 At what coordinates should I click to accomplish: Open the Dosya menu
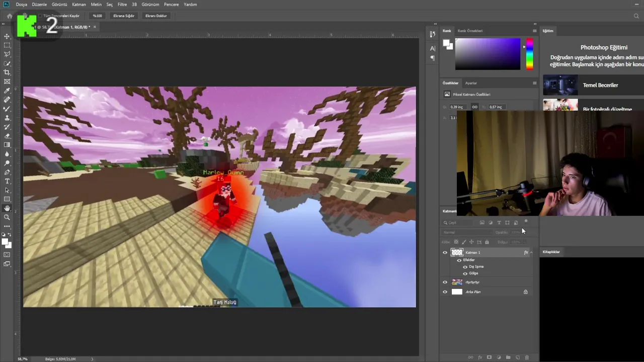pos(21,5)
